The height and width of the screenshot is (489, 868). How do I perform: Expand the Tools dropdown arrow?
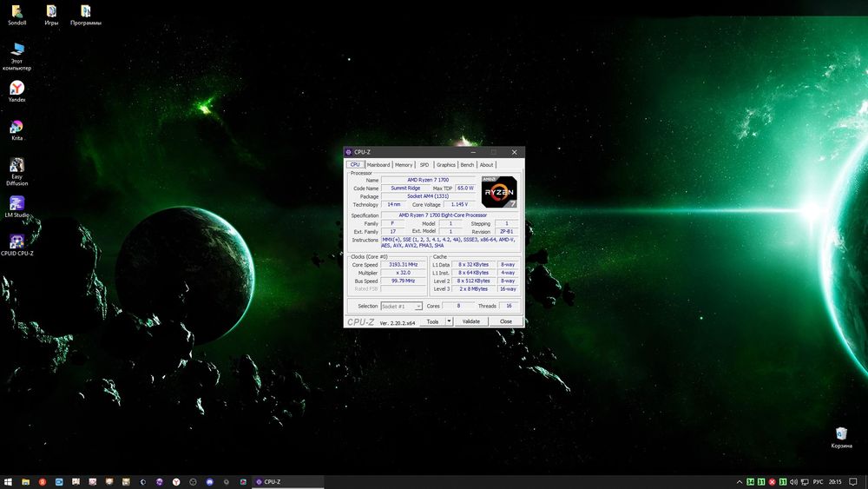pyautogui.click(x=449, y=321)
